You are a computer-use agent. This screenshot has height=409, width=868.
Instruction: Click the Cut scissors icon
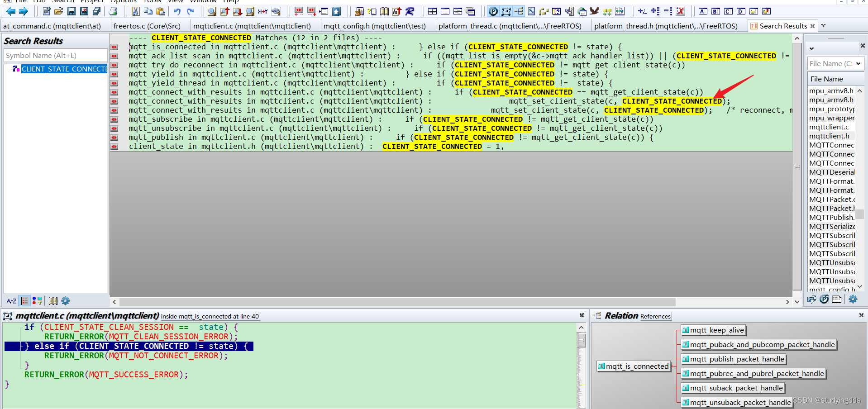[x=135, y=11]
